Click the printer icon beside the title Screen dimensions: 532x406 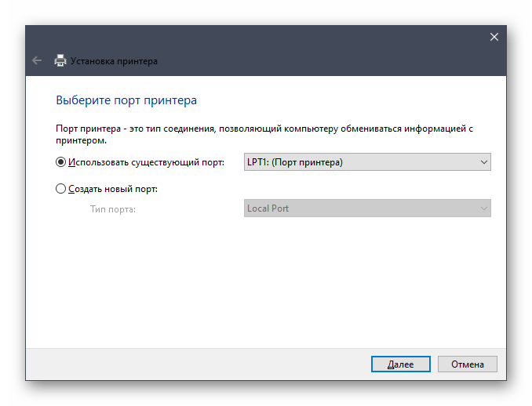click(60, 60)
